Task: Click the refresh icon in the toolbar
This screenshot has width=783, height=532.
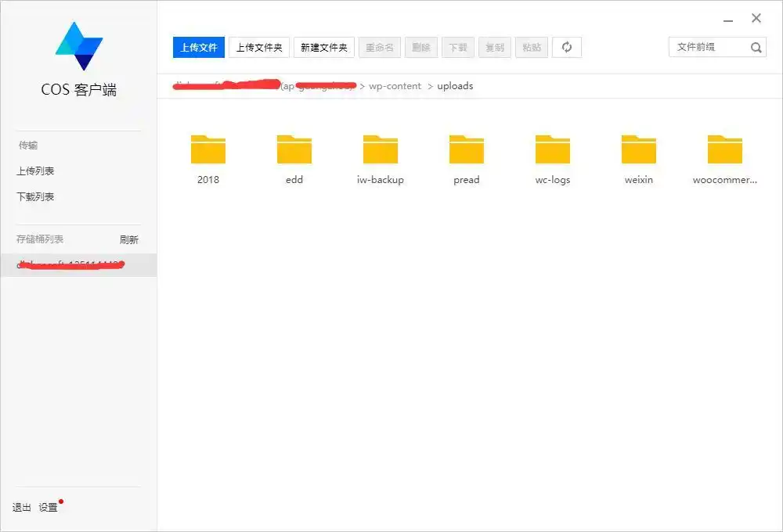Action: 567,47
